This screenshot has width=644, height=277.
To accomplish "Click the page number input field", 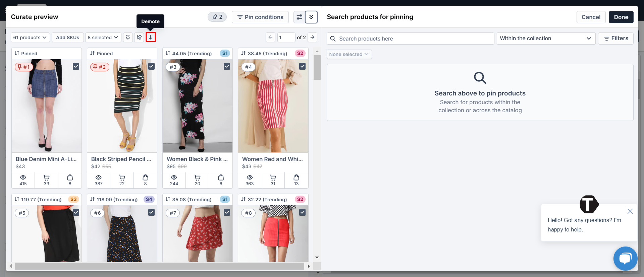I will 286,37.
